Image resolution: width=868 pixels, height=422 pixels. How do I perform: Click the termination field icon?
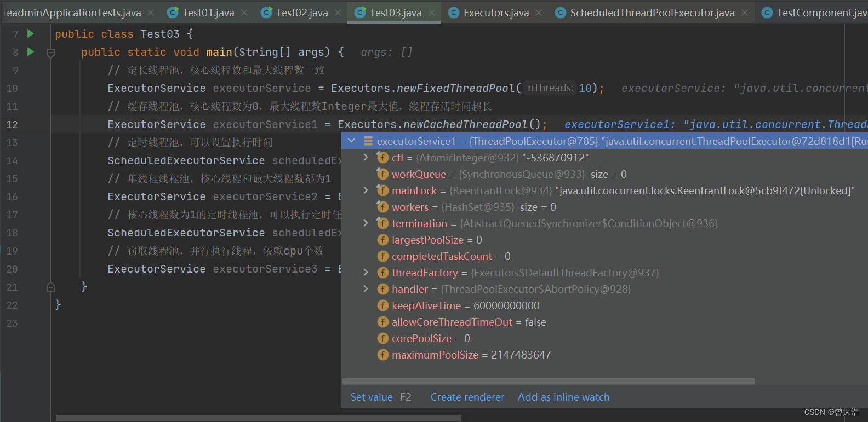point(382,223)
